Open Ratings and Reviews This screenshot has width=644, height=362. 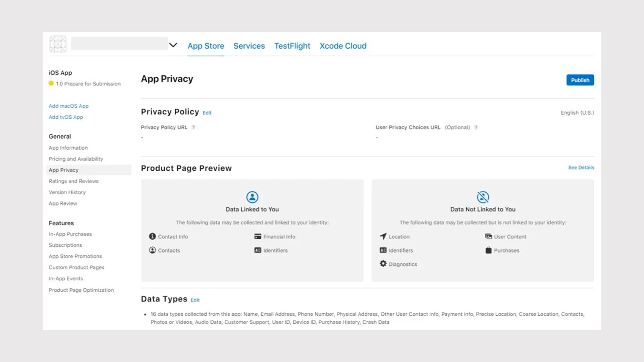point(73,181)
